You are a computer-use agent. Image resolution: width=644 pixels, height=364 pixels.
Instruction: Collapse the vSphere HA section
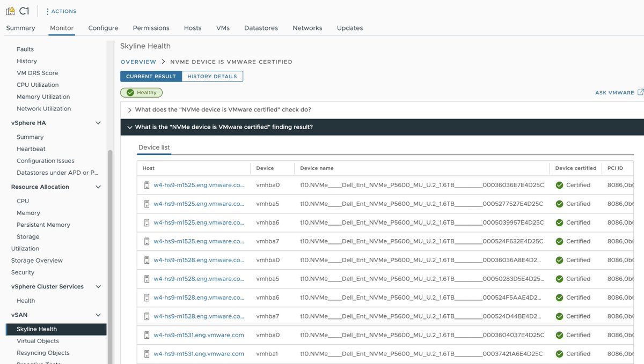click(98, 123)
